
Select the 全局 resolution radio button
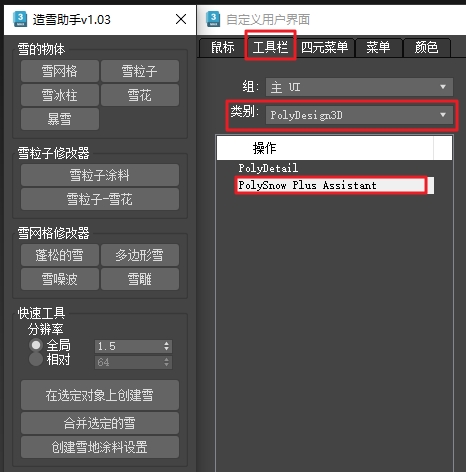36,345
